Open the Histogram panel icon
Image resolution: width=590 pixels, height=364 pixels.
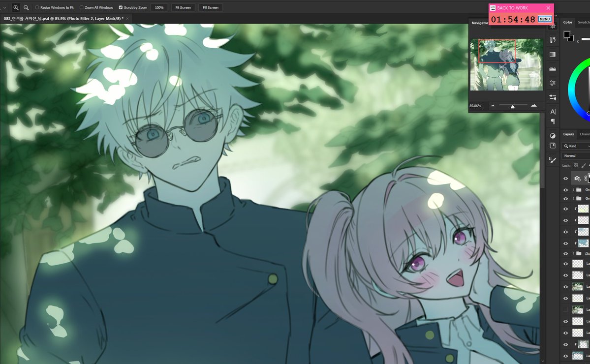[553, 68]
